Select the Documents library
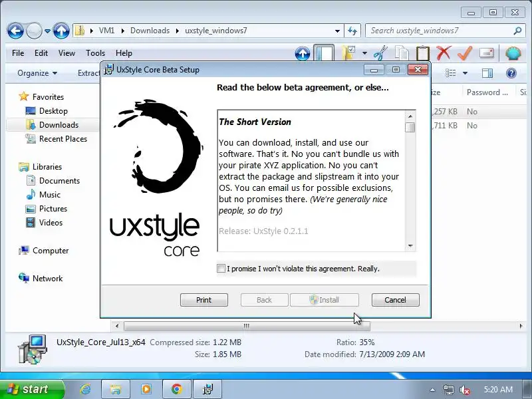 [59, 181]
